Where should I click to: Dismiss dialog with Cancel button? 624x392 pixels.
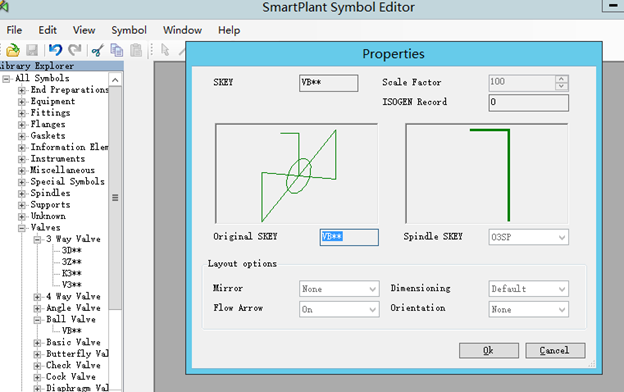[555, 351]
